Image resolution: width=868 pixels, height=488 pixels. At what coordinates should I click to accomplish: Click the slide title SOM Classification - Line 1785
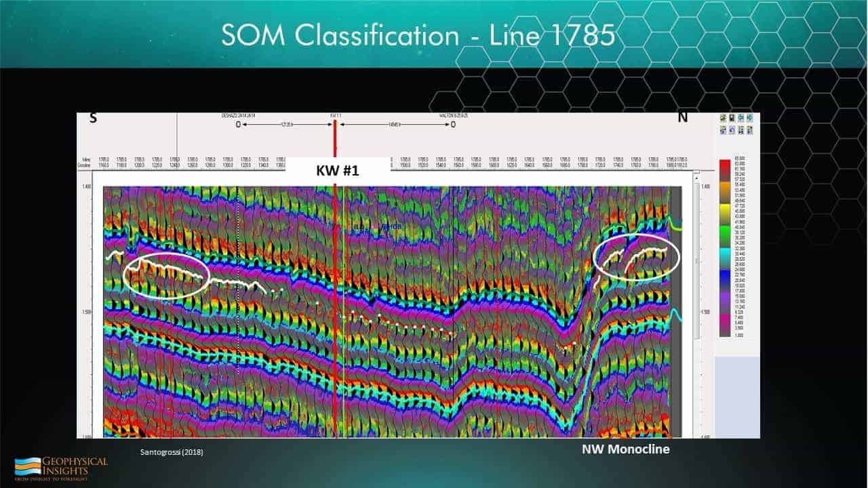click(x=418, y=35)
